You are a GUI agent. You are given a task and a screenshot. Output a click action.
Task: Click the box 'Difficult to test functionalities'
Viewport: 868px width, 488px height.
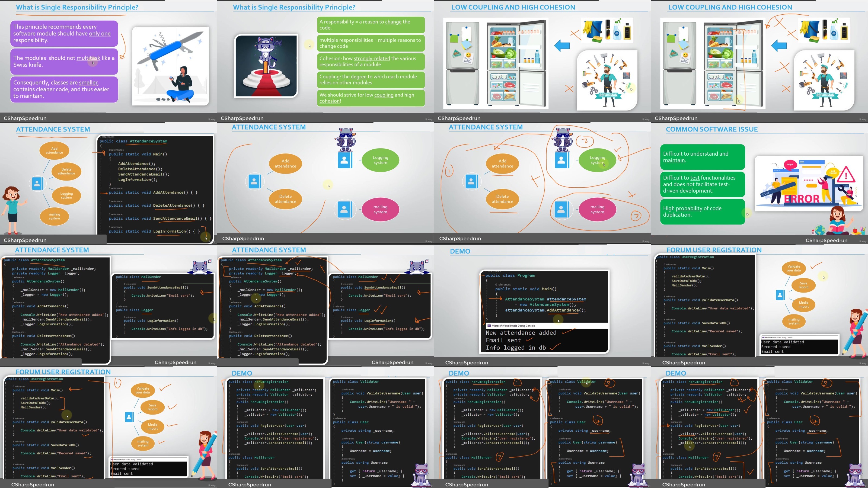tap(702, 184)
